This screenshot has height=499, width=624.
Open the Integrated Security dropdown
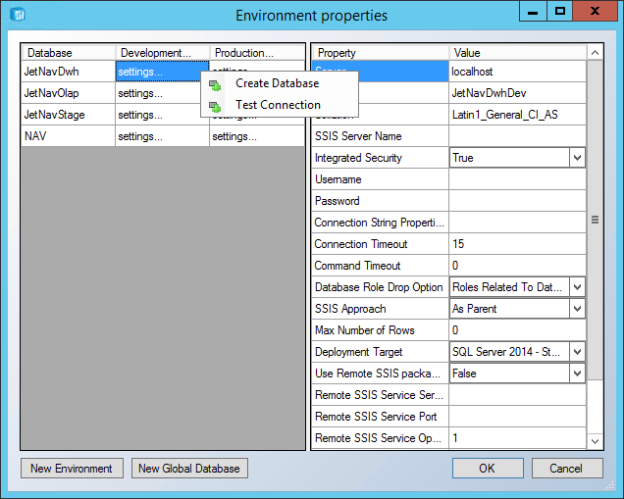coord(577,158)
